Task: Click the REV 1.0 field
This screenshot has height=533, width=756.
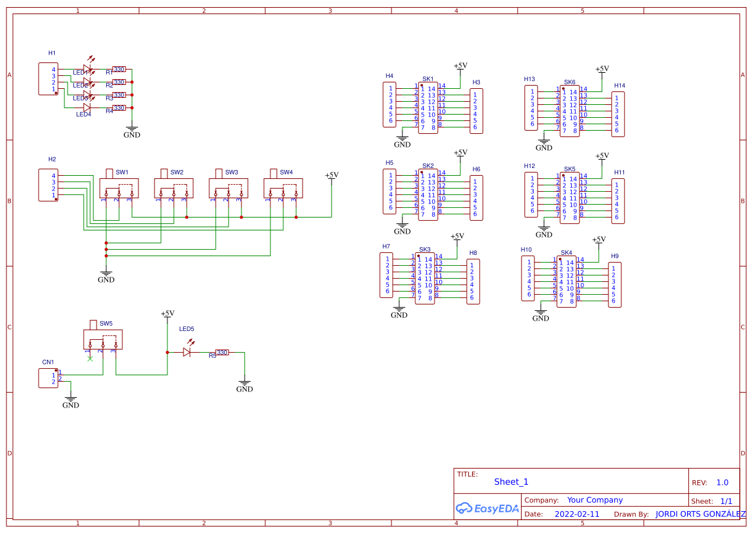Action: (722, 482)
